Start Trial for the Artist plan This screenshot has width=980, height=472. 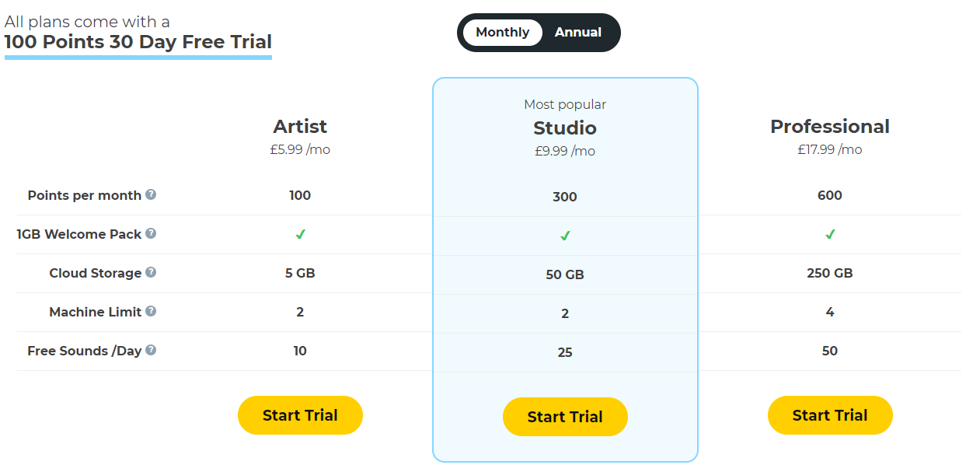click(300, 415)
